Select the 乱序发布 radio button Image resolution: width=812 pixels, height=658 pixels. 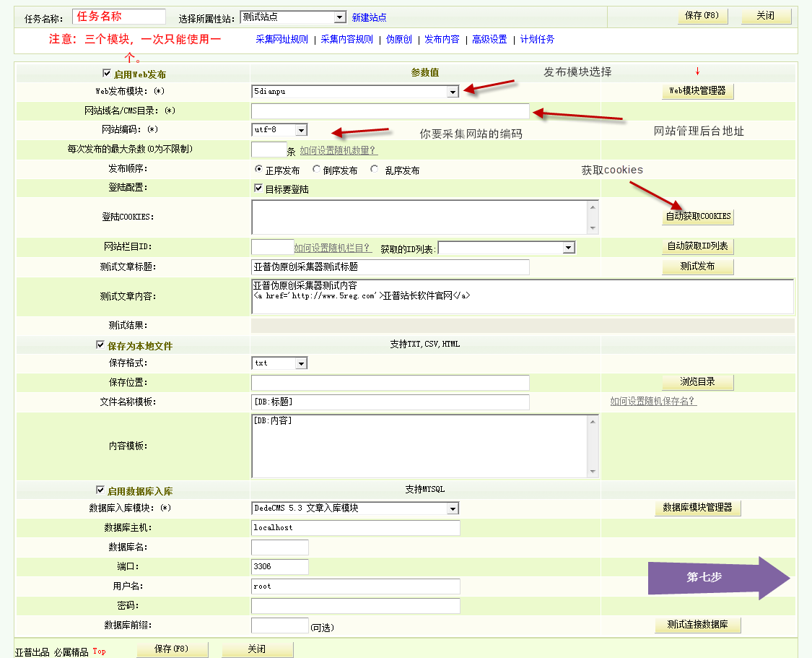375,169
